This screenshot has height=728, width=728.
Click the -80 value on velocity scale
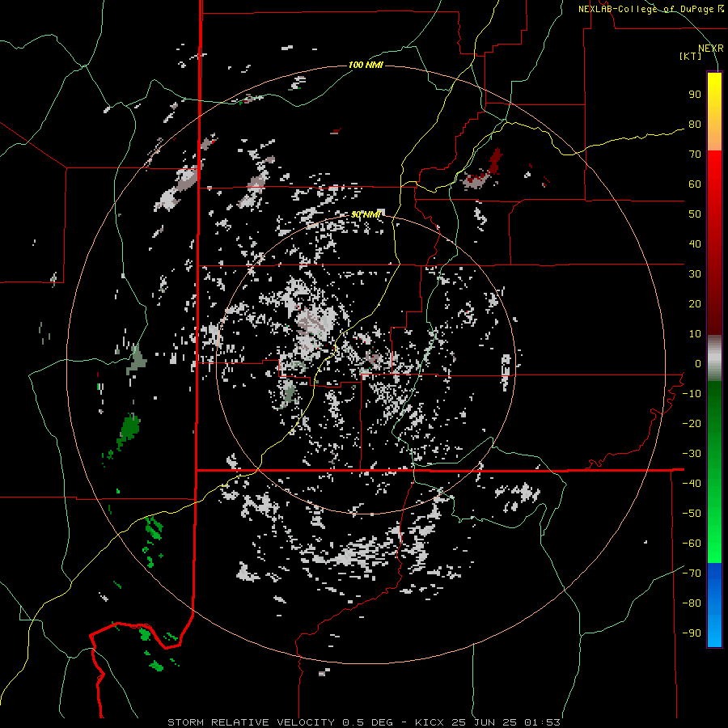click(x=692, y=603)
